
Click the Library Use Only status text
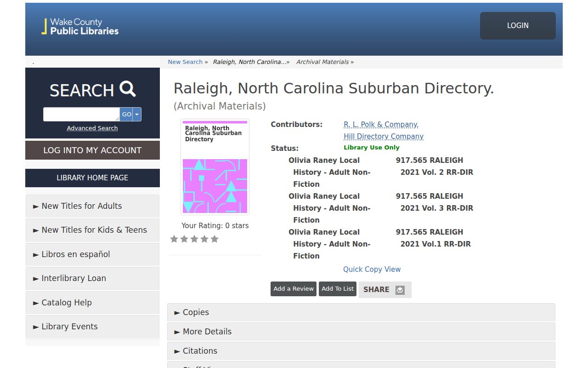372,148
